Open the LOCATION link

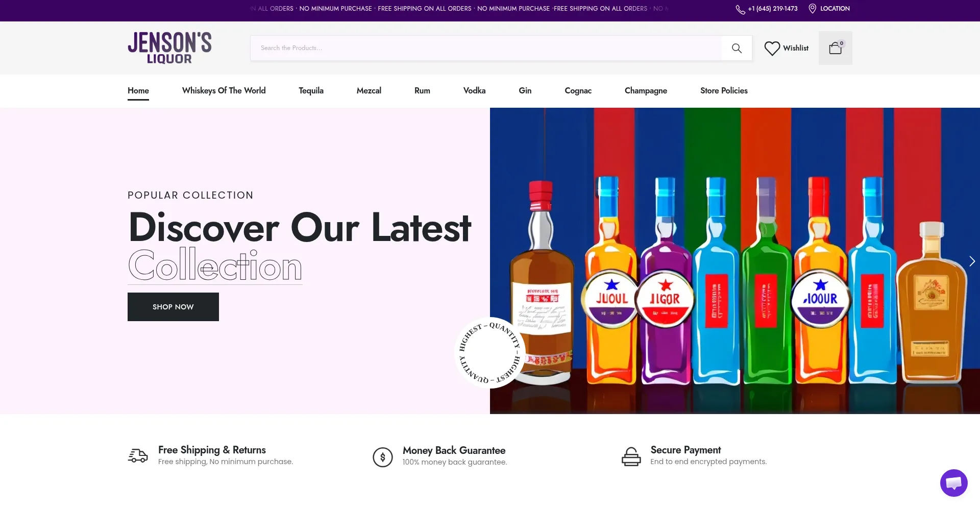point(835,9)
